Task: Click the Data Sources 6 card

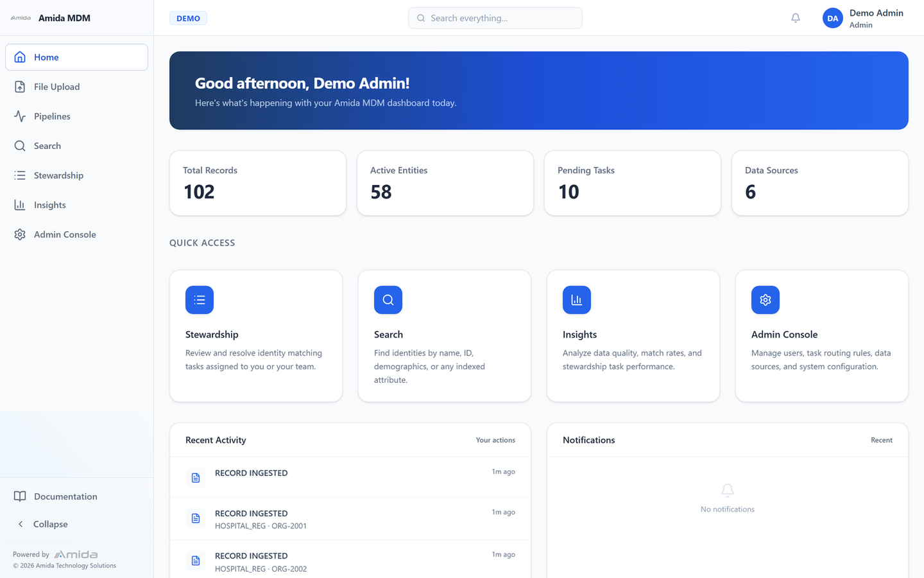Action: tap(820, 183)
